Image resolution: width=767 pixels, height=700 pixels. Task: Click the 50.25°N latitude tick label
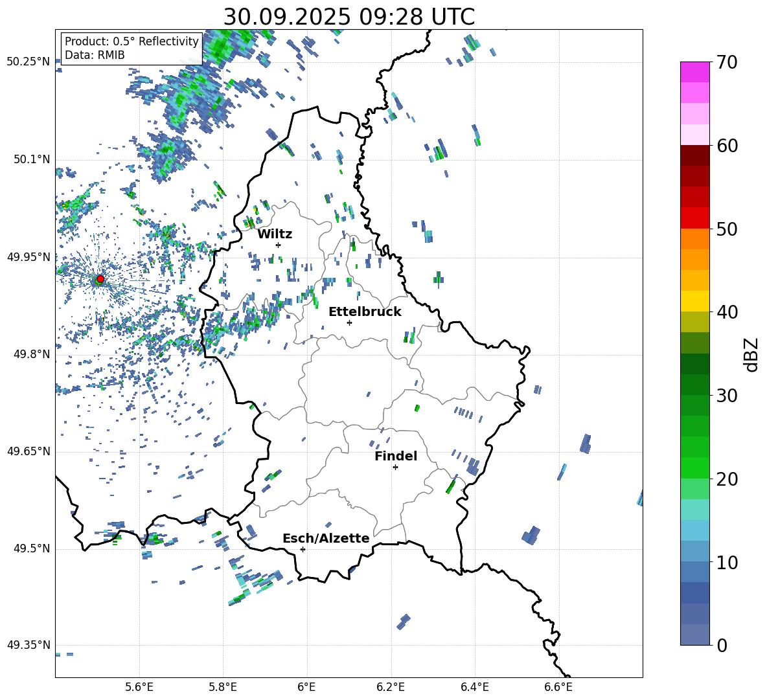tap(28, 62)
